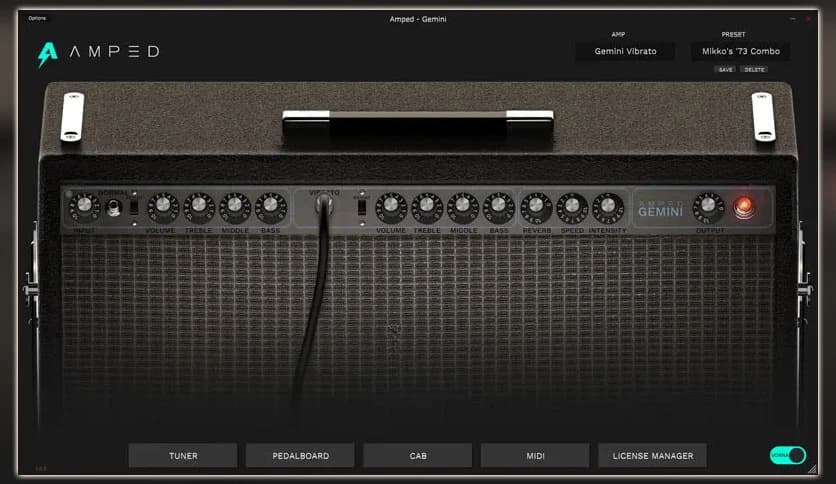
Task: Click the Reverb knob
Action: [536, 207]
